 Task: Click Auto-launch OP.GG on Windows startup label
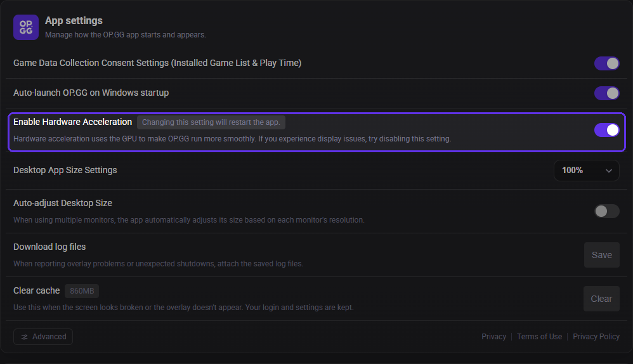point(91,93)
